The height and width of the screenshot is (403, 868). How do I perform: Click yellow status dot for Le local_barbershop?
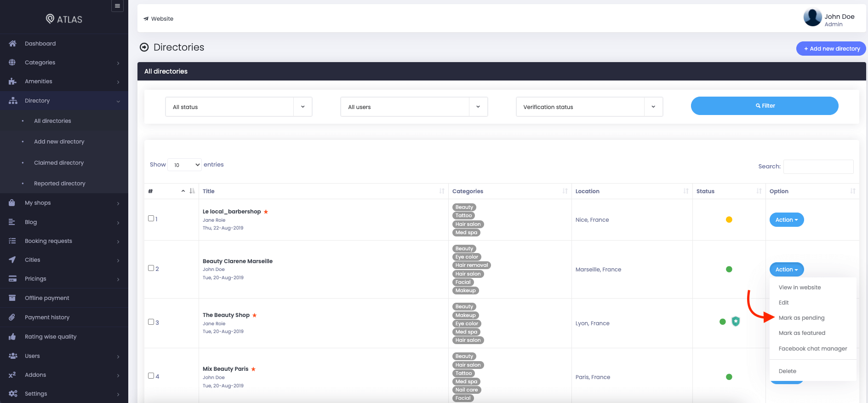(x=729, y=220)
